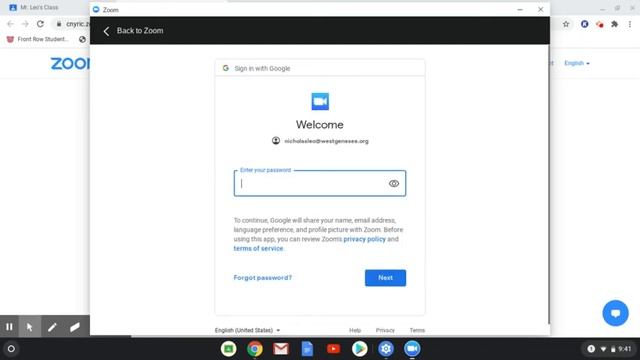Image resolution: width=640 pixels, height=360 pixels.
Task: Open Zoom app from the shelf
Action: (412, 349)
